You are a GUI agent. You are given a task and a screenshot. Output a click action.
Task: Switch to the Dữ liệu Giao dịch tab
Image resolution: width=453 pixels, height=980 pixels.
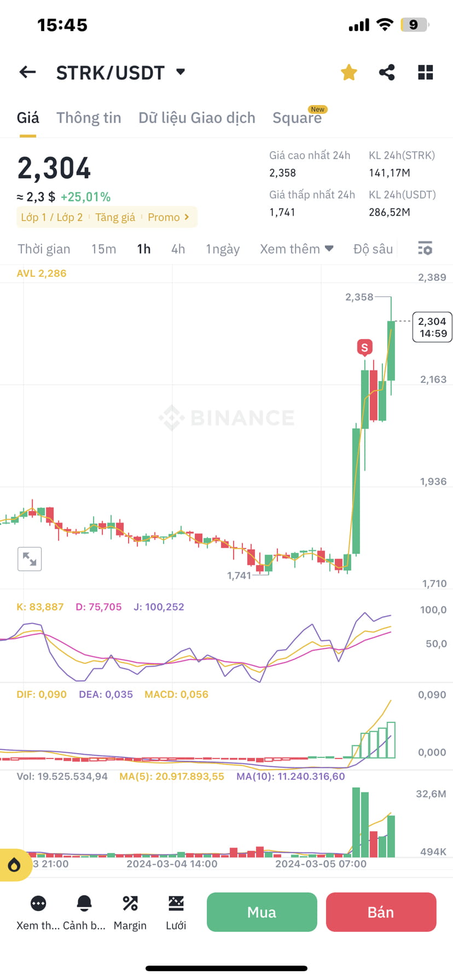[196, 118]
